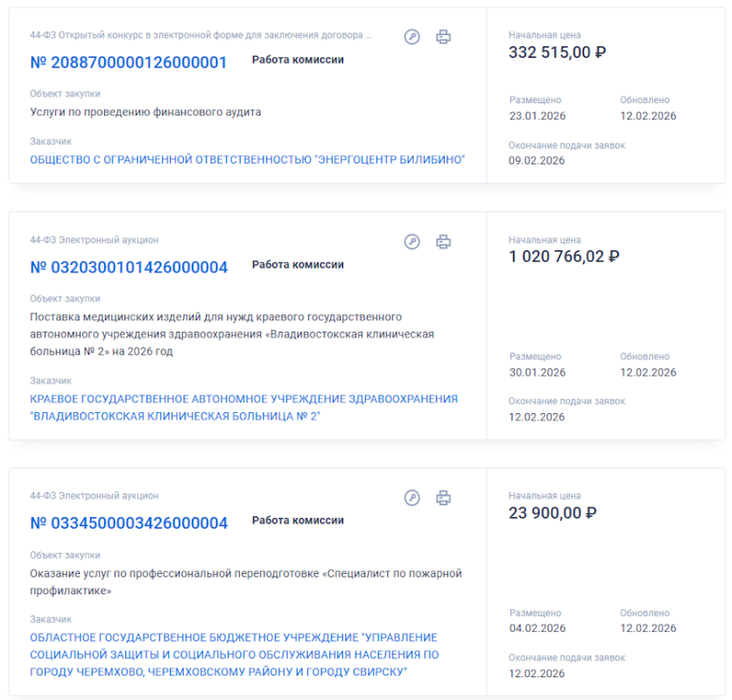Open procurement № 0334500003426000004
This screenshot has width=732, height=700.
click(x=129, y=523)
